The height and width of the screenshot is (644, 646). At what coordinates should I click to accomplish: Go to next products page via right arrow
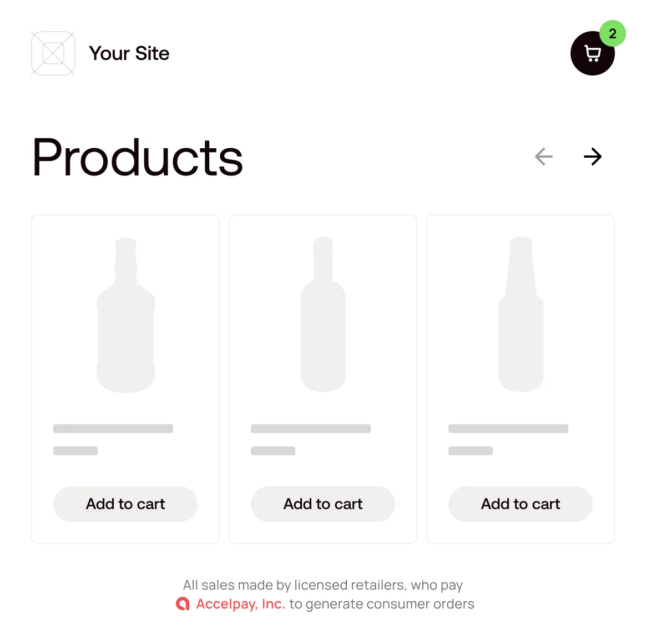pos(593,157)
